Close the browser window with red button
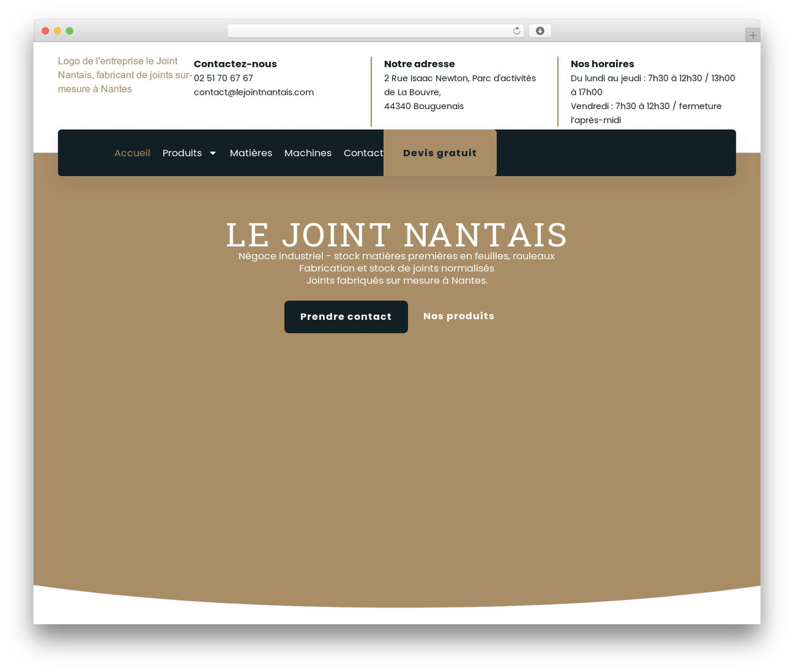Viewport: 794px width, 672px height. (x=45, y=31)
